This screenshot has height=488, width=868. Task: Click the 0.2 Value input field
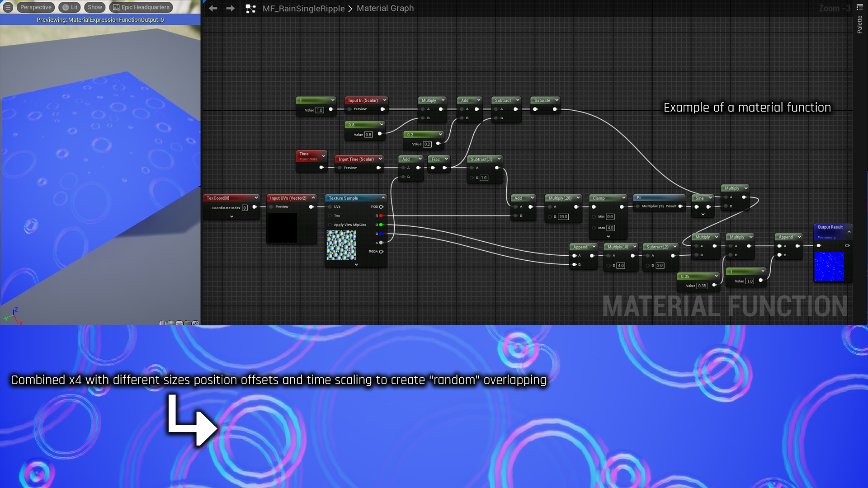427,144
